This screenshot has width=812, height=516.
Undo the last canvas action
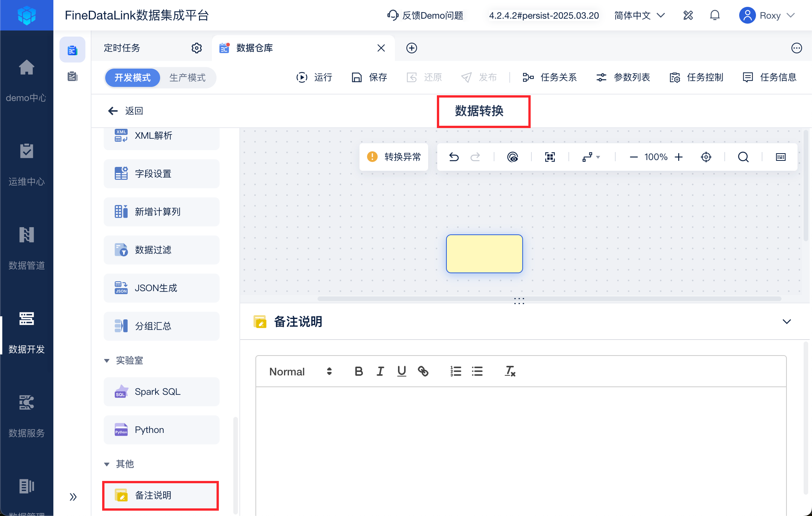pyautogui.click(x=454, y=157)
